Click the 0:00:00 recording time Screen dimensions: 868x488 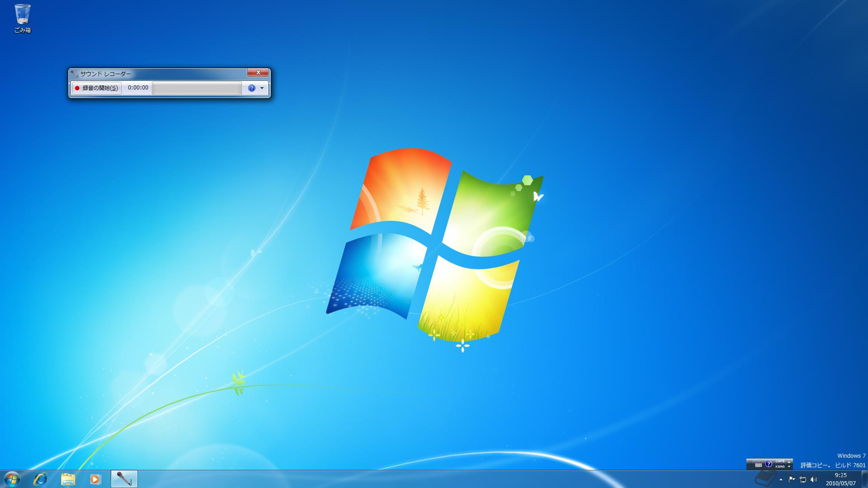click(x=138, y=88)
